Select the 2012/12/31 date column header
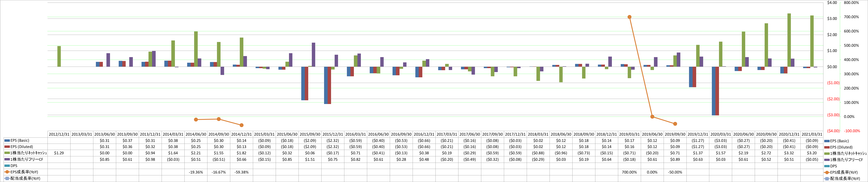 (59, 134)
